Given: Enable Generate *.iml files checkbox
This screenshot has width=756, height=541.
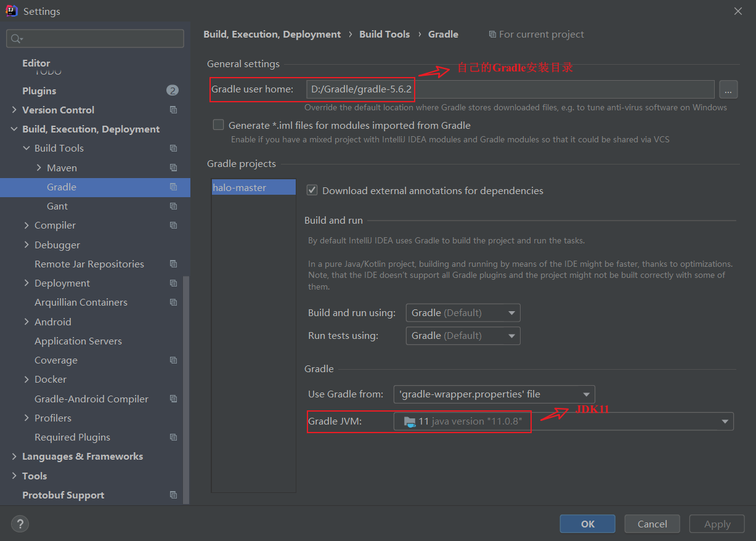Looking at the screenshot, I should [218, 125].
